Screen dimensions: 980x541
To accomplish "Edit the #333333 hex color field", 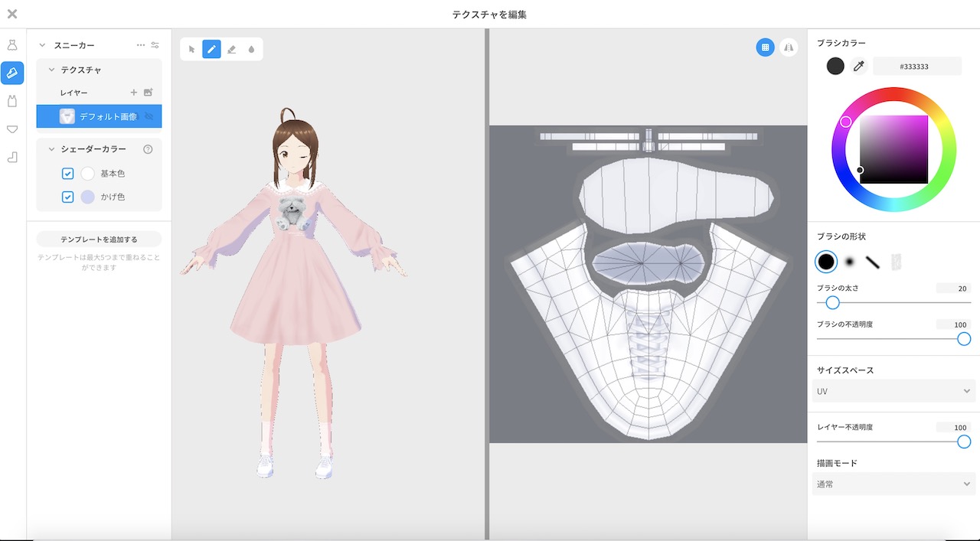I will pyautogui.click(x=916, y=66).
